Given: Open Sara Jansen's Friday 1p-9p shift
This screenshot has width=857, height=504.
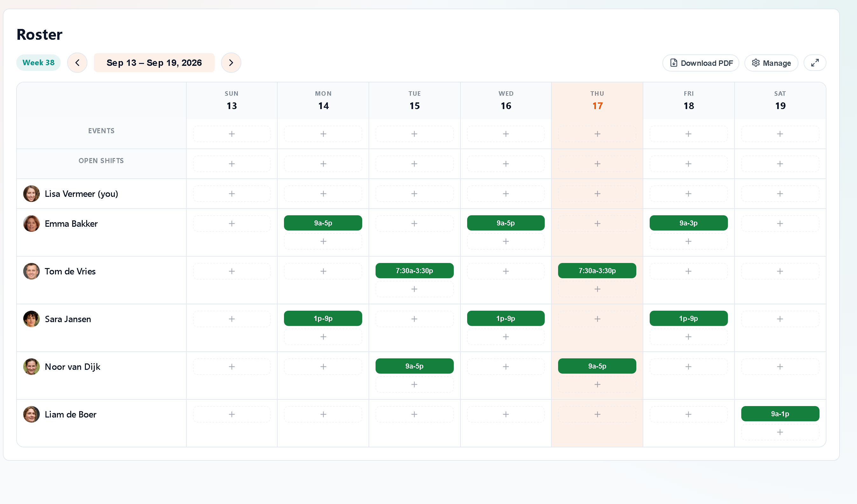Looking at the screenshot, I should coord(688,318).
